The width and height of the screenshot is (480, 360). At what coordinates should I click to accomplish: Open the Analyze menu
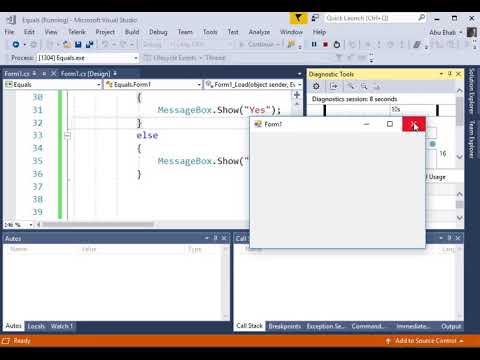click(259, 32)
